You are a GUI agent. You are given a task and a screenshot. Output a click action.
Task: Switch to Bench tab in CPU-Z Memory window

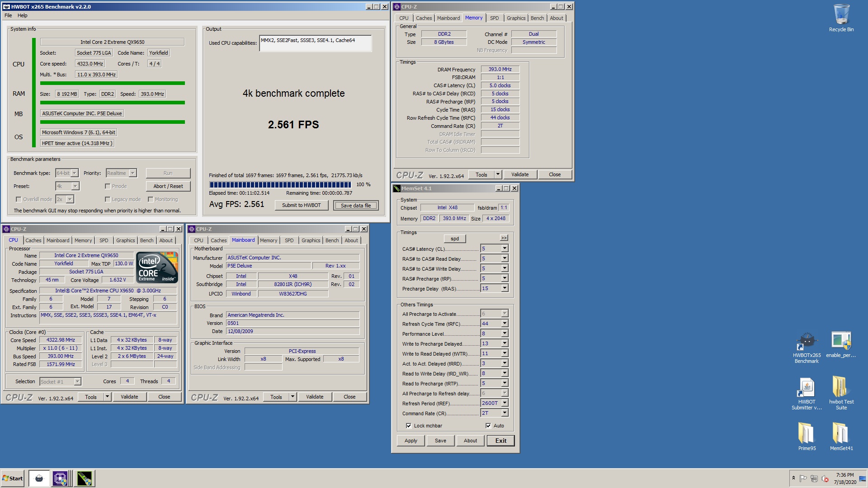point(537,18)
